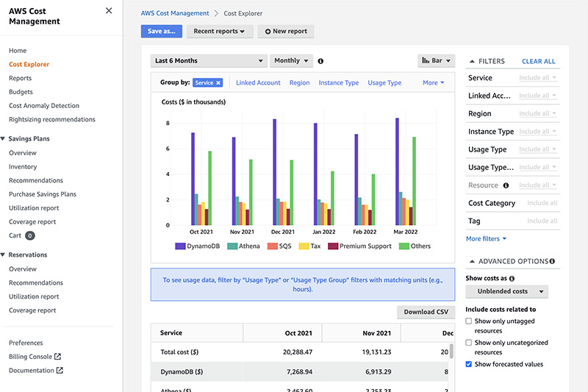Collapse the Advanced Options section

pos(473,262)
